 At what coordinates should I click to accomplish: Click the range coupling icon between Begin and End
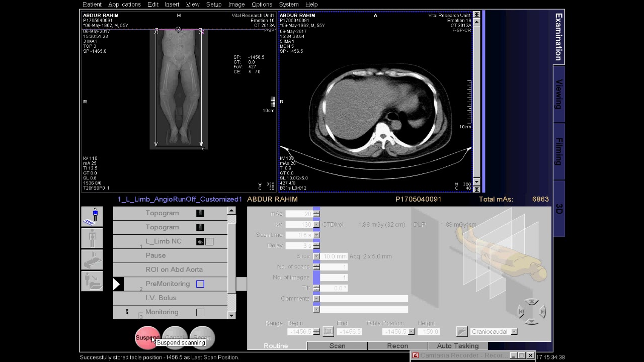pos(328,332)
